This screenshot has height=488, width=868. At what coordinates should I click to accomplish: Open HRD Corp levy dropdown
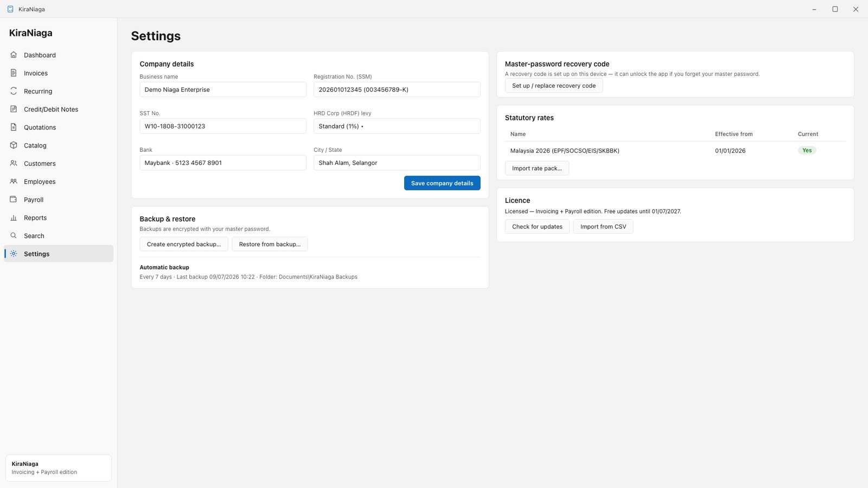[397, 126]
